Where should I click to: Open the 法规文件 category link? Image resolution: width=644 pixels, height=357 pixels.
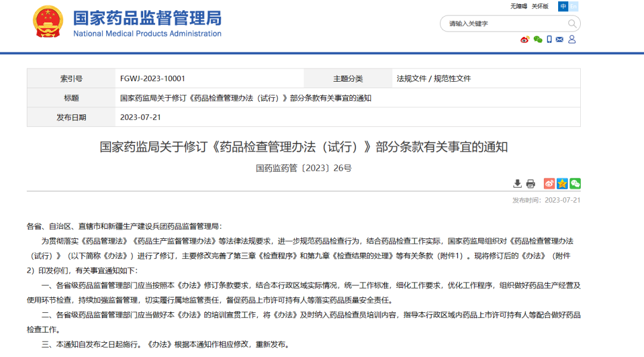(x=411, y=79)
